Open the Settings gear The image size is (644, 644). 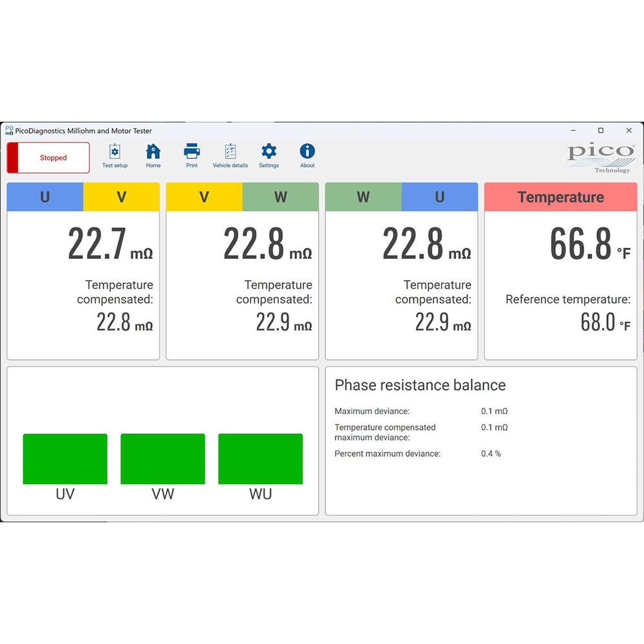pyautogui.click(x=269, y=156)
